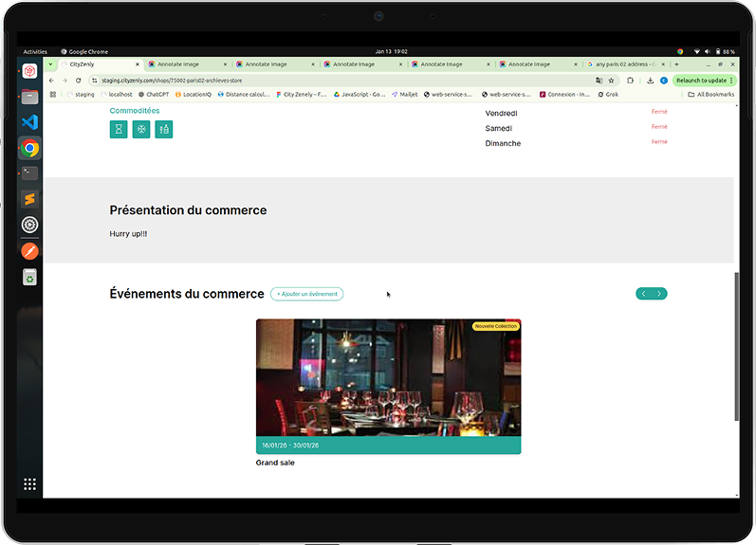Viewport: 756px width, 545px height.
Task: Open the Chrome extensions puzzle icon
Action: (630, 81)
